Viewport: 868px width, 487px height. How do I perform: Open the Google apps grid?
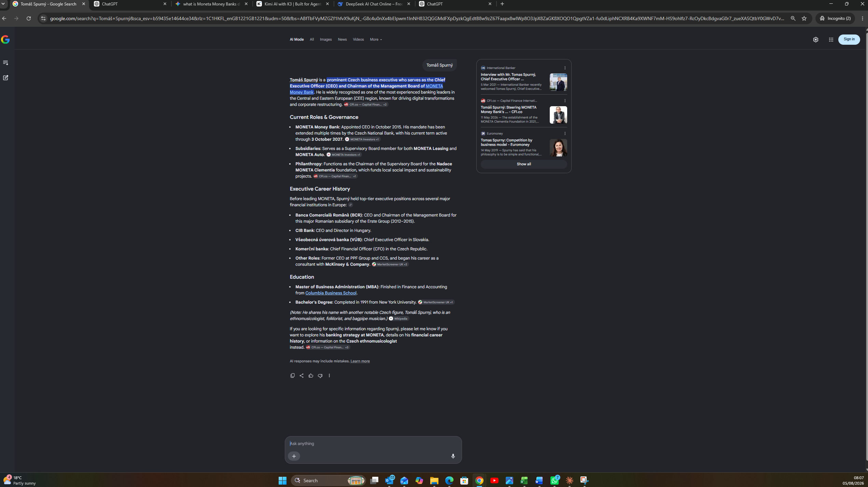pos(831,40)
